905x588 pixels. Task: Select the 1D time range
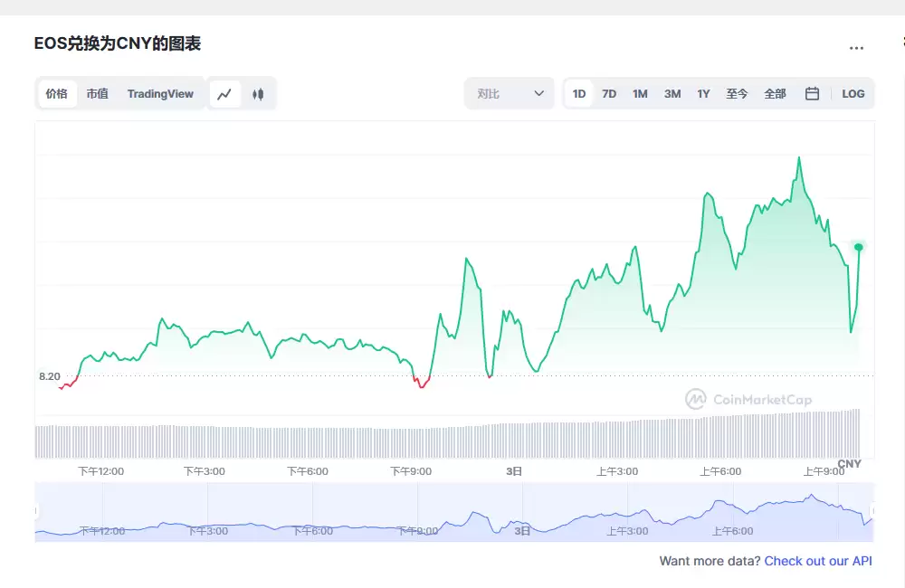coord(579,93)
